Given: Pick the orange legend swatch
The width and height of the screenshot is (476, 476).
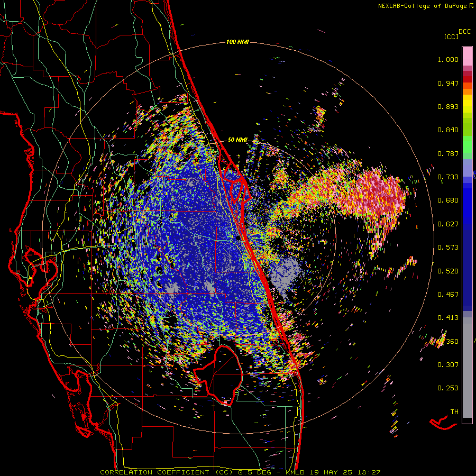Looking at the screenshot, I should point(467,91).
